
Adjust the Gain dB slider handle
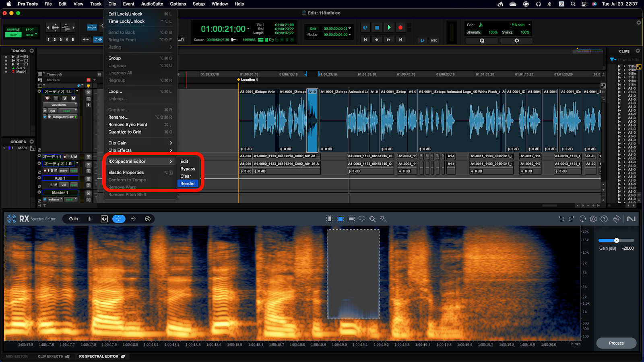[616, 241]
